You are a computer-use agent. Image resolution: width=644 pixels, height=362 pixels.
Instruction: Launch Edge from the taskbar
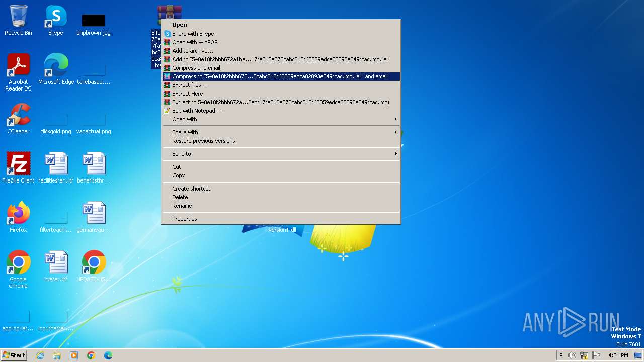pos(108,355)
